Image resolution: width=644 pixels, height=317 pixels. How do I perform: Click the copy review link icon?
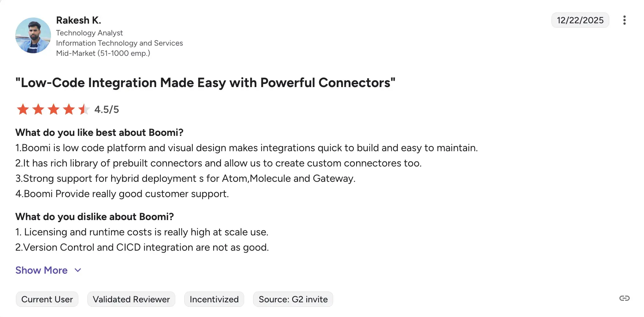tap(624, 298)
